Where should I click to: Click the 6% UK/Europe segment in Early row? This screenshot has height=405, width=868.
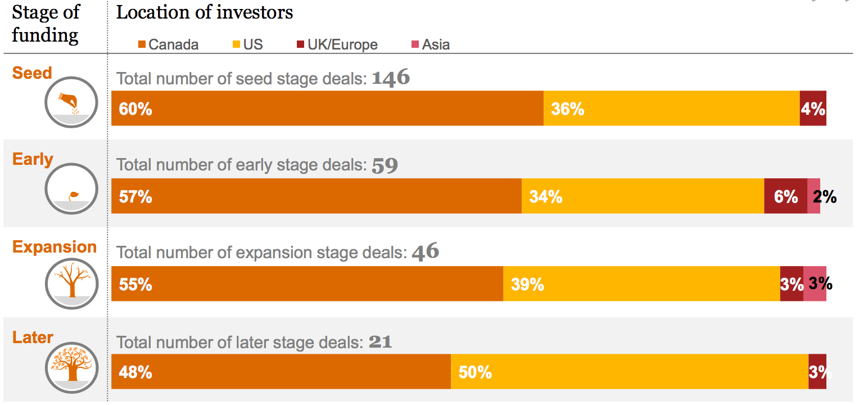coord(785,196)
